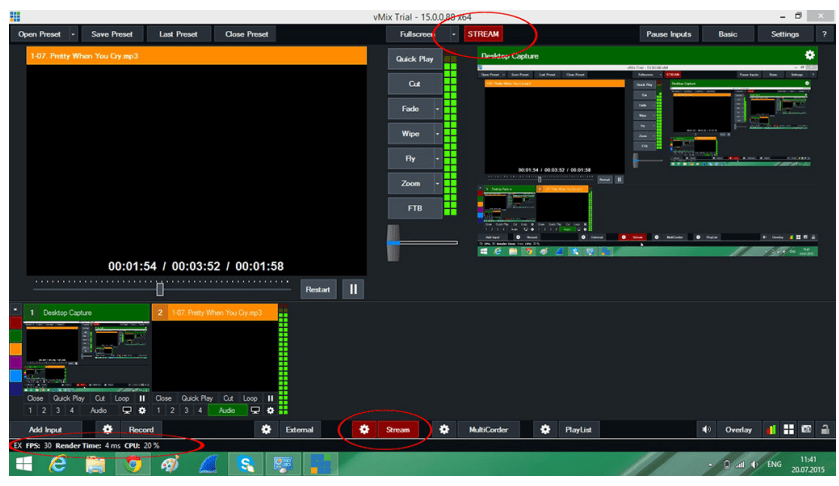Open the Desktop Capture preview settings gear
The image size is (839, 486).
pos(810,55)
